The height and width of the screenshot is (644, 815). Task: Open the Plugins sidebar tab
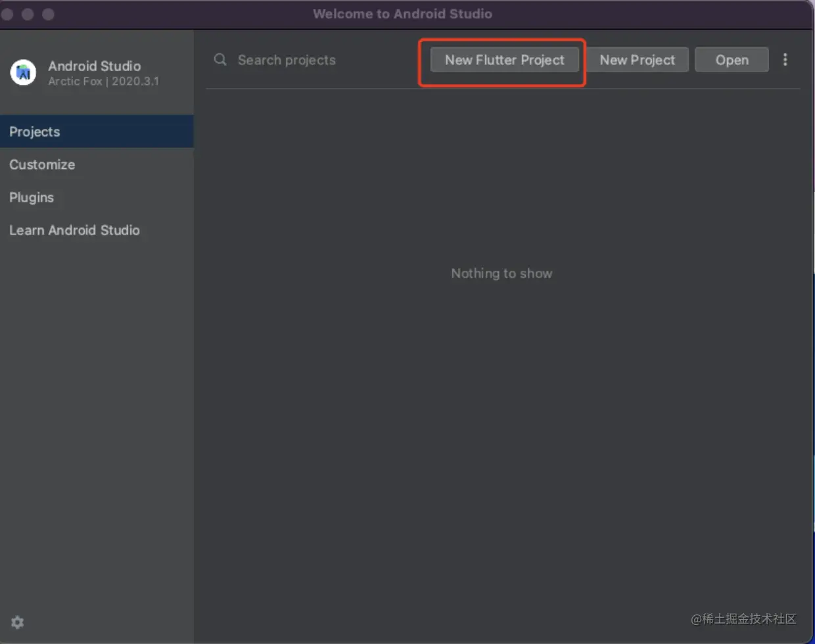click(97, 197)
